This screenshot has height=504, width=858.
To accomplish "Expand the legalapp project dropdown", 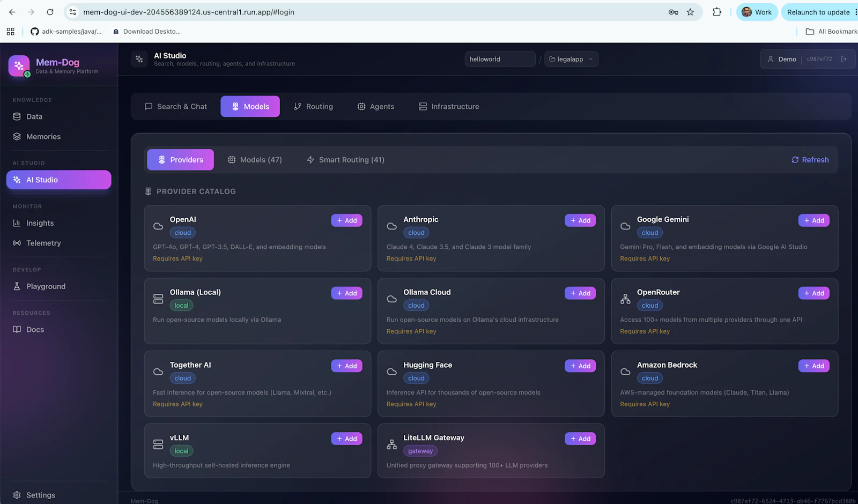I will pos(572,59).
